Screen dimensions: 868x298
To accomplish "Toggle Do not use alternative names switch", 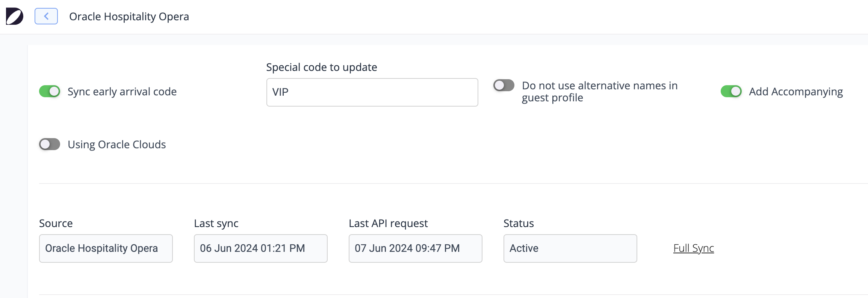I will click(504, 85).
